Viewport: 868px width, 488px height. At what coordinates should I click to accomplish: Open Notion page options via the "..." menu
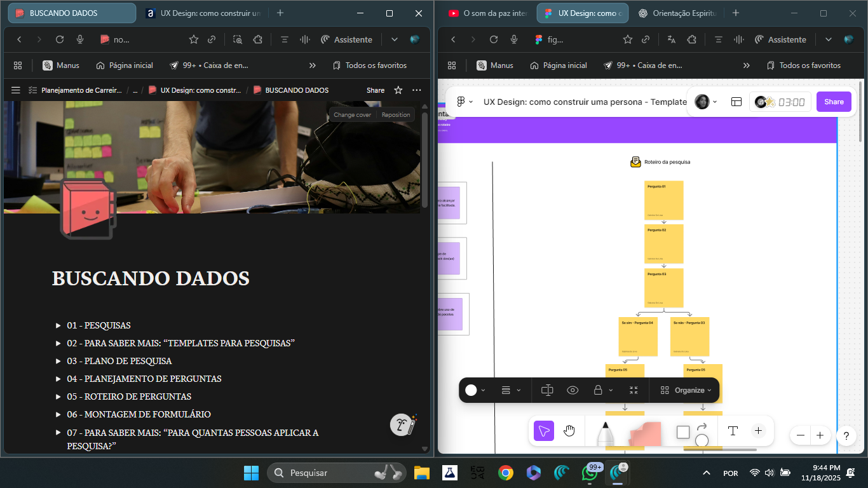click(x=417, y=90)
